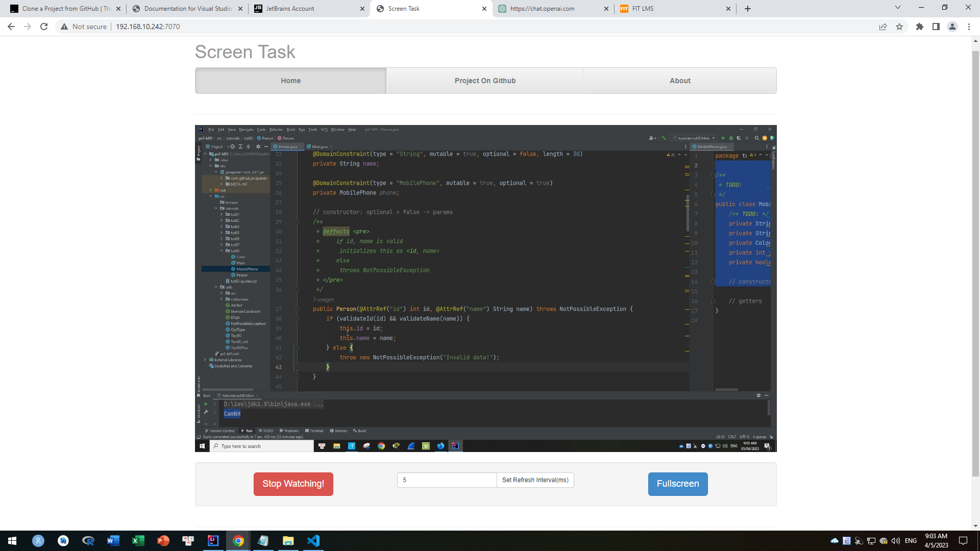Focus the refresh interval input field
This screenshot has width=980, height=551.
coord(447,480)
